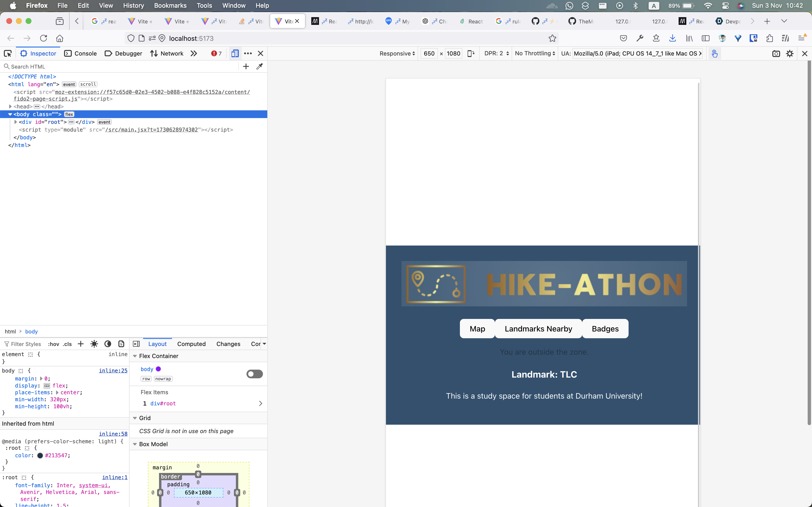The width and height of the screenshot is (812, 507).
Task: Switch to the Computed tab
Action: pos(191,344)
